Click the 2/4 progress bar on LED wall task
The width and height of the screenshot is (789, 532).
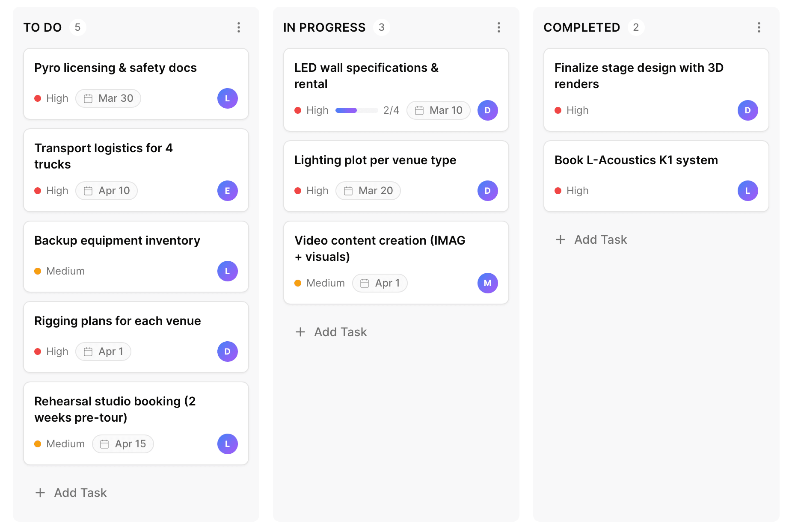point(356,110)
